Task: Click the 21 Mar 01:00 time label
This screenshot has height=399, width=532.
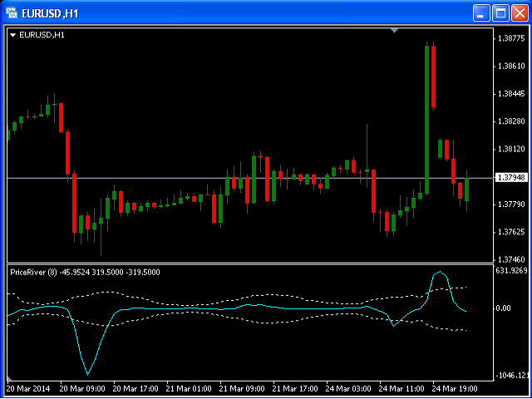Action: [x=189, y=388]
